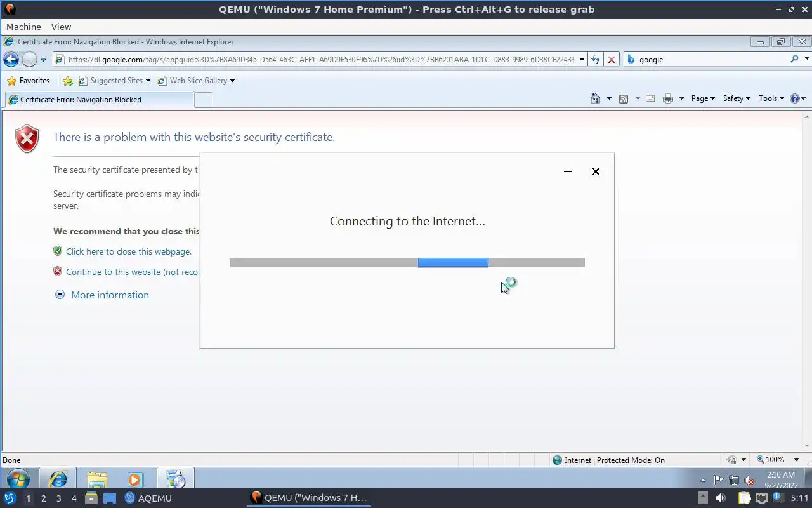Switch to host workspace 3
Image resolution: width=812 pixels, height=508 pixels.
pos(58,498)
